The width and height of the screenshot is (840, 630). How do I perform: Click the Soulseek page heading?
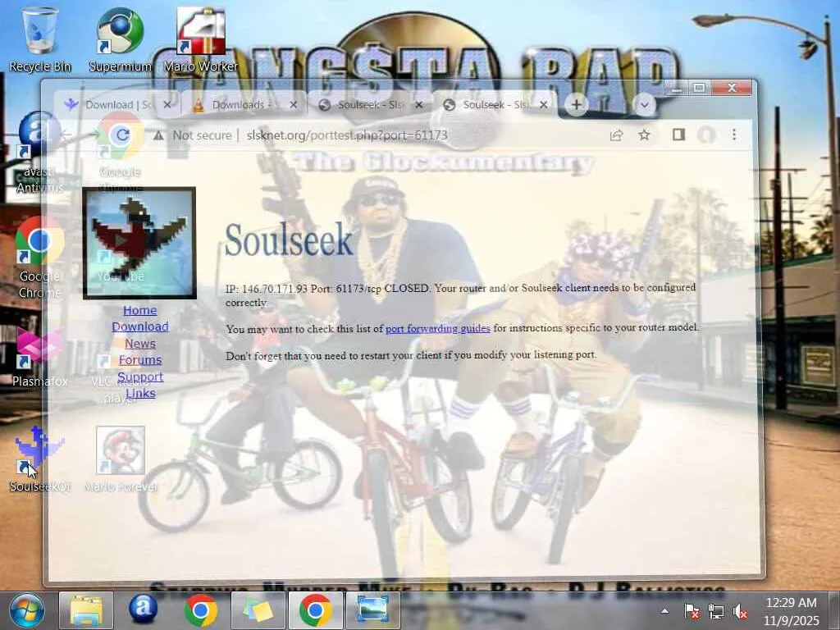pos(289,239)
